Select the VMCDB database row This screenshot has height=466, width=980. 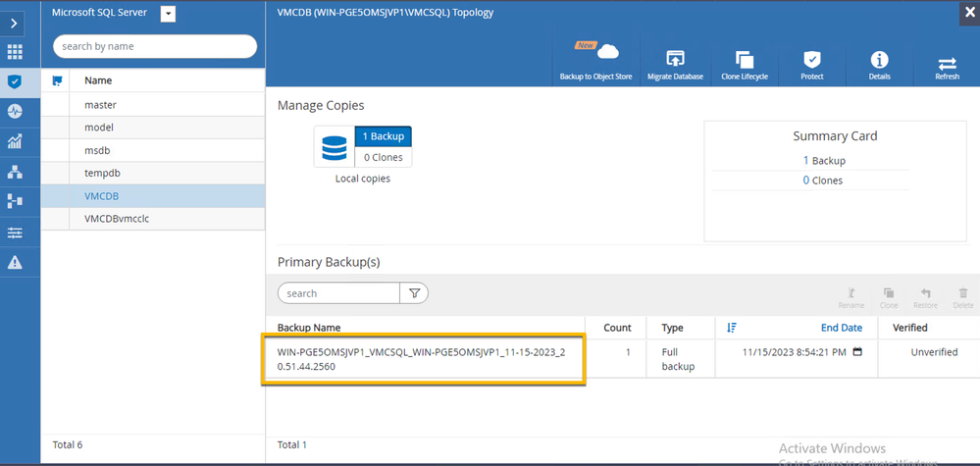point(102,196)
